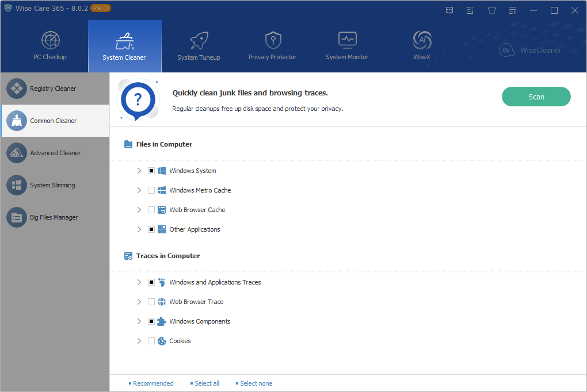The height and width of the screenshot is (392, 587).
Task: Open the Privacy Protector shield icon
Action: pos(273,40)
